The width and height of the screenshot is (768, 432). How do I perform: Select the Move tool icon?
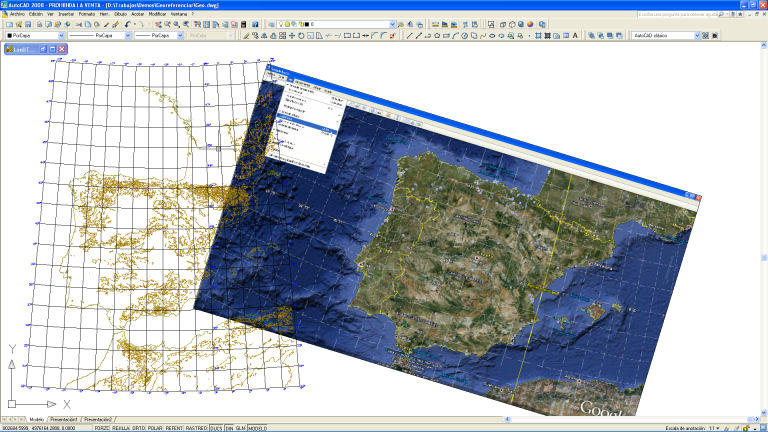pyautogui.click(x=291, y=35)
